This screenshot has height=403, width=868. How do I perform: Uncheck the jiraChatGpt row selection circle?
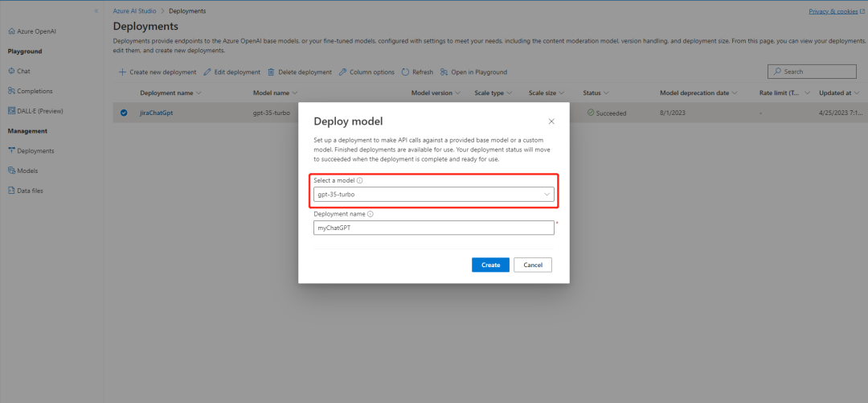tap(124, 113)
